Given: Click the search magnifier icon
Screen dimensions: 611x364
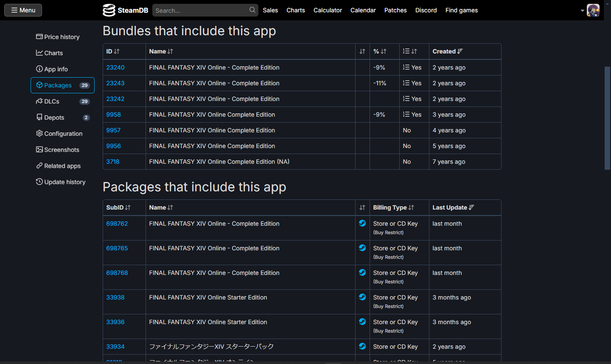Looking at the screenshot, I should [252, 10].
